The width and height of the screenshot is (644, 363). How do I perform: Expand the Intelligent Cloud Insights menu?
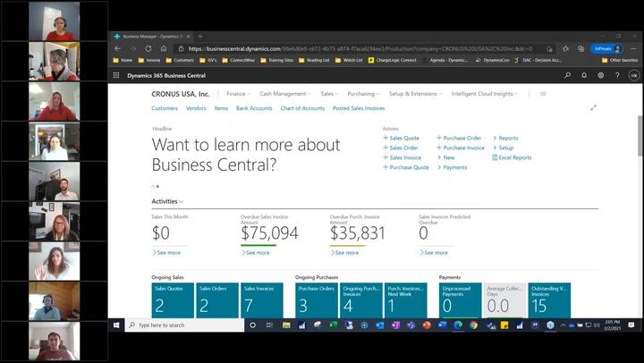[484, 94]
